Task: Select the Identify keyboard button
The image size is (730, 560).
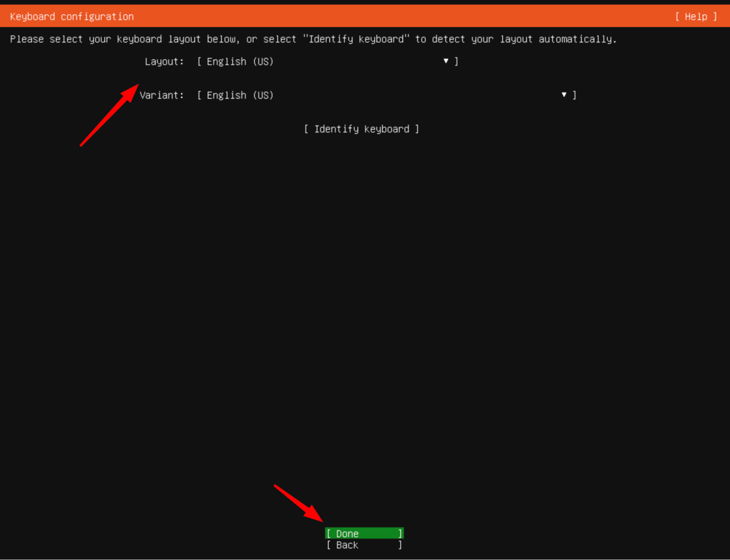Action: point(362,129)
